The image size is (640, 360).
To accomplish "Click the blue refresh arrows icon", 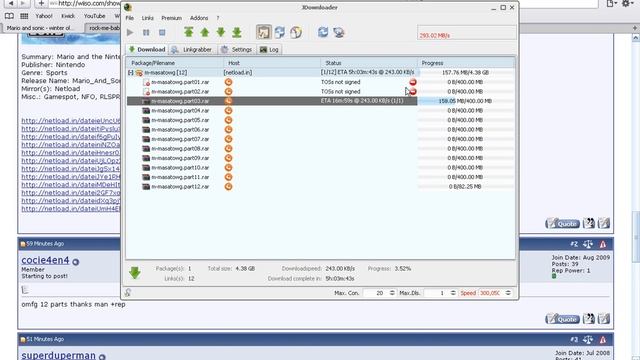I will tap(323, 32).
